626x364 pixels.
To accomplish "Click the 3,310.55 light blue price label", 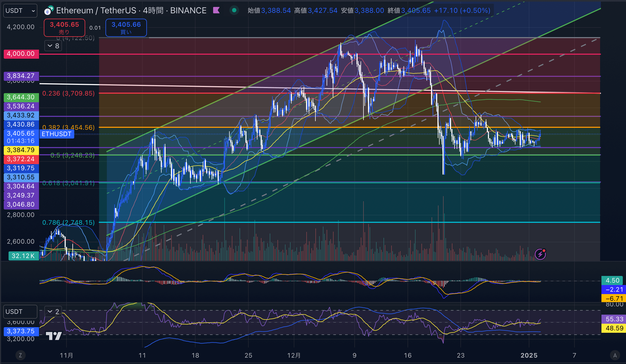I will tap(21, 177).
